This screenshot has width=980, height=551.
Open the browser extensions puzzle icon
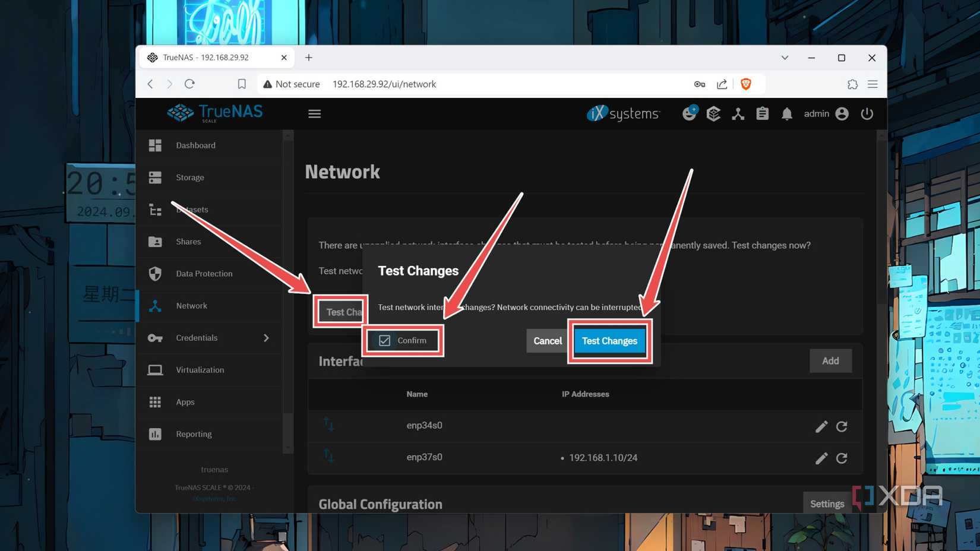point(852,84)
